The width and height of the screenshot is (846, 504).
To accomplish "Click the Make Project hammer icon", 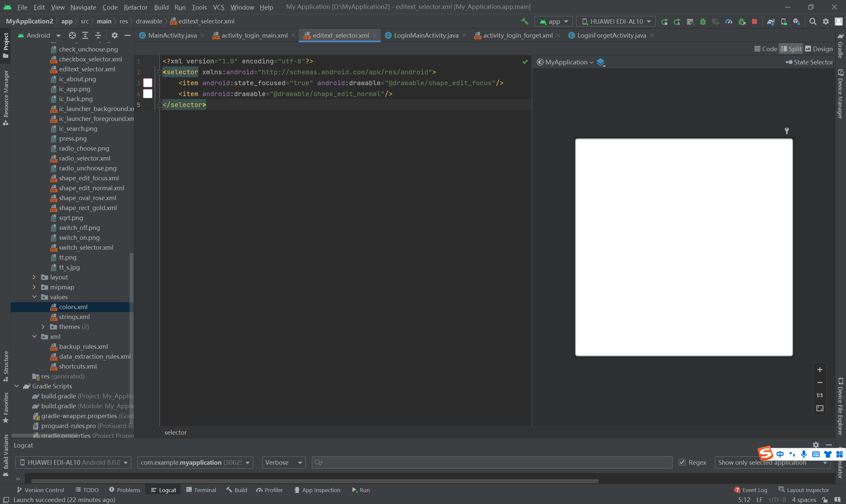I will coord(524,21).
